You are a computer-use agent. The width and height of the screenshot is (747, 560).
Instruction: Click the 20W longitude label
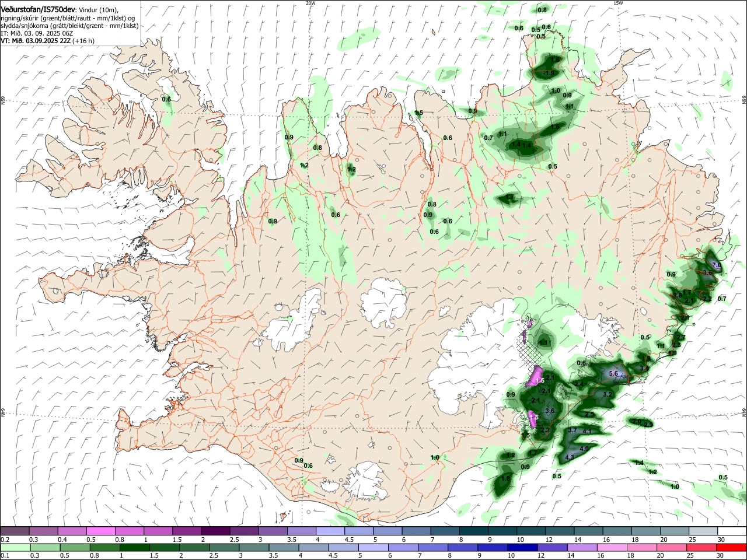310,2
